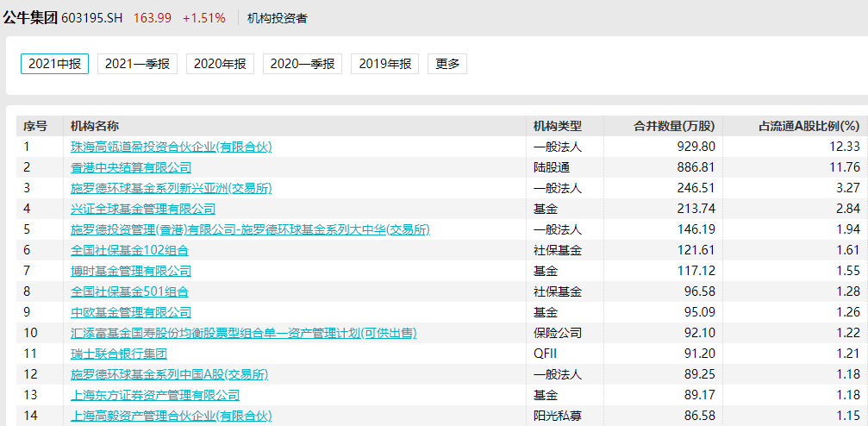Select holding amount 246.51
The width and height of the screenshot is (868, 426).
pos(696,188)
